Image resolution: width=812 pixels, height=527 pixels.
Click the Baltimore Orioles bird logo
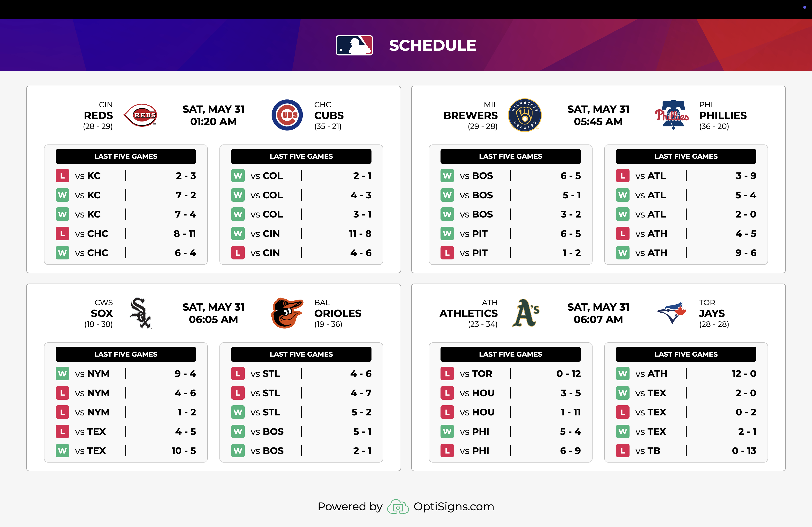coord(287,313)
